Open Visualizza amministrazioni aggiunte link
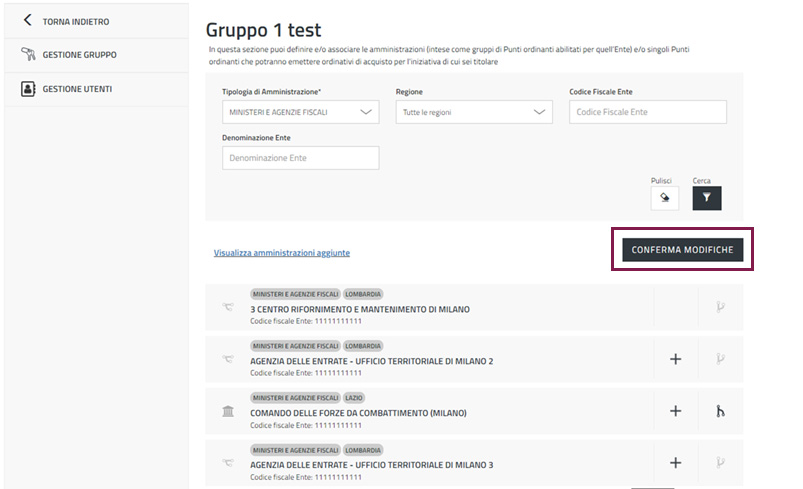 (282, 253)
